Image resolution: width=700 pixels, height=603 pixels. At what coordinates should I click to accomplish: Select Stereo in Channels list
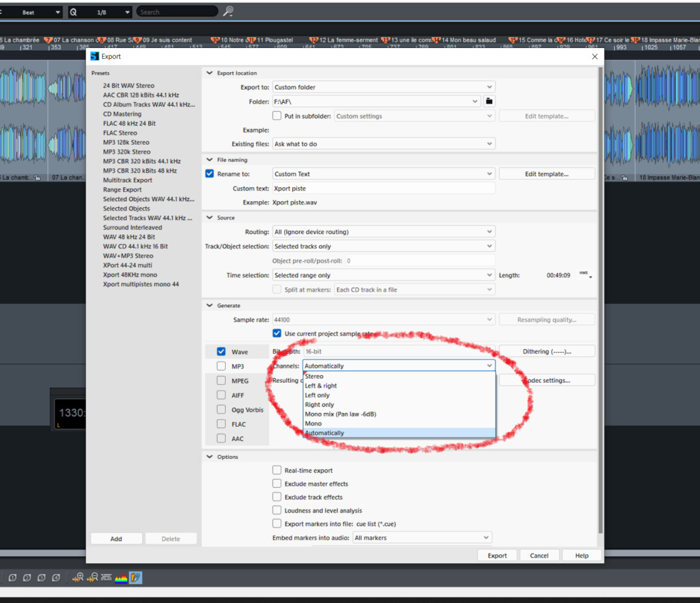pos(399,376)
